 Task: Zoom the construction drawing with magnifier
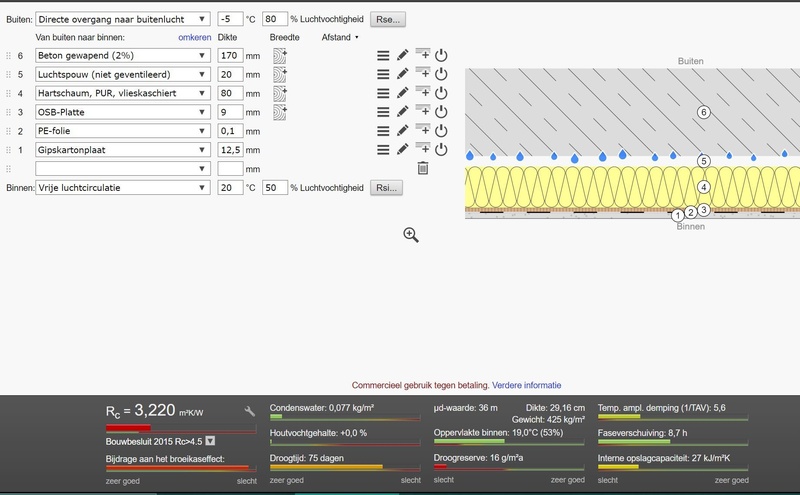point(411,235)
